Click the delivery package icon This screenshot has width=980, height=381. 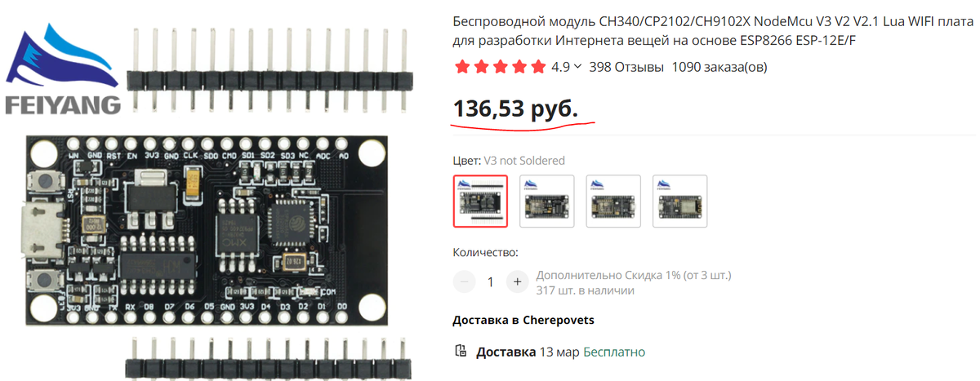click(x=461, y=352)
